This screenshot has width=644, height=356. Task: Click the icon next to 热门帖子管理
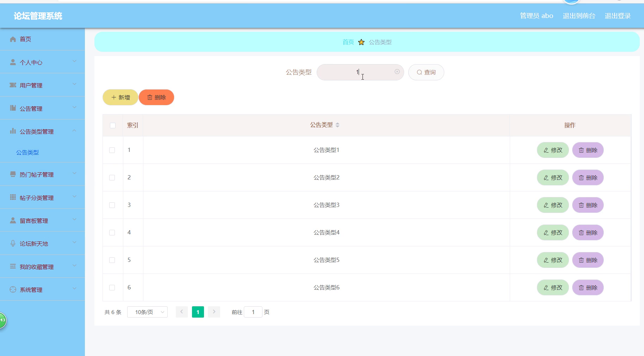pos(13,174)
